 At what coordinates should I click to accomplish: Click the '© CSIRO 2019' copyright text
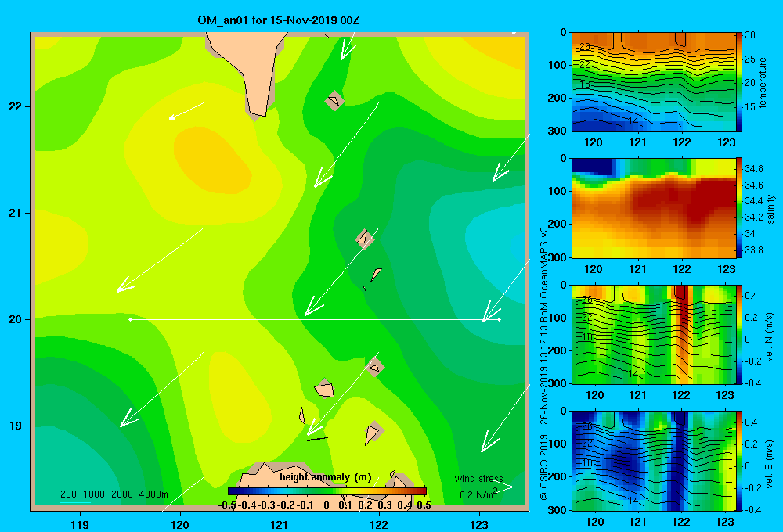544,466
